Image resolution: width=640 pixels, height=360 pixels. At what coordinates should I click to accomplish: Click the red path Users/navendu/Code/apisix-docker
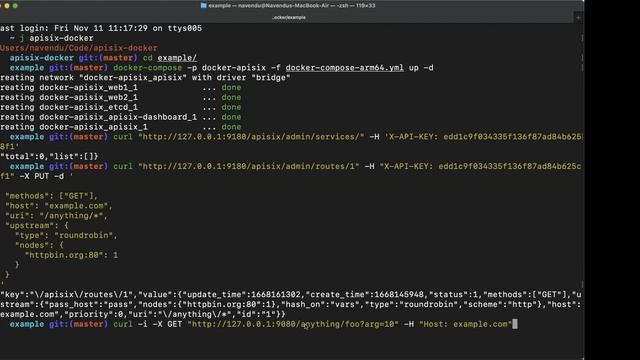point(79,48)
